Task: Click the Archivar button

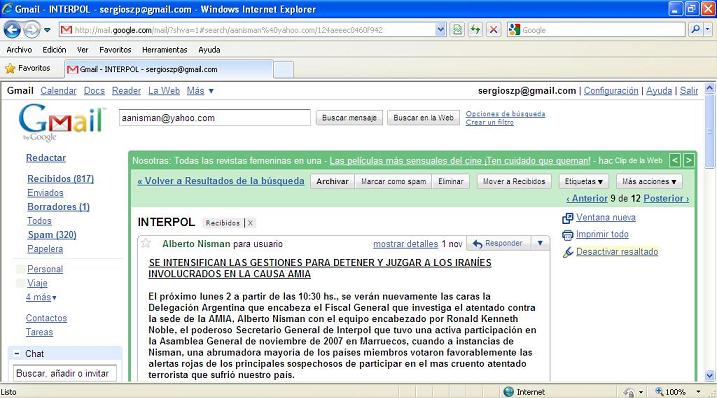Action: [x=332, y=182]
